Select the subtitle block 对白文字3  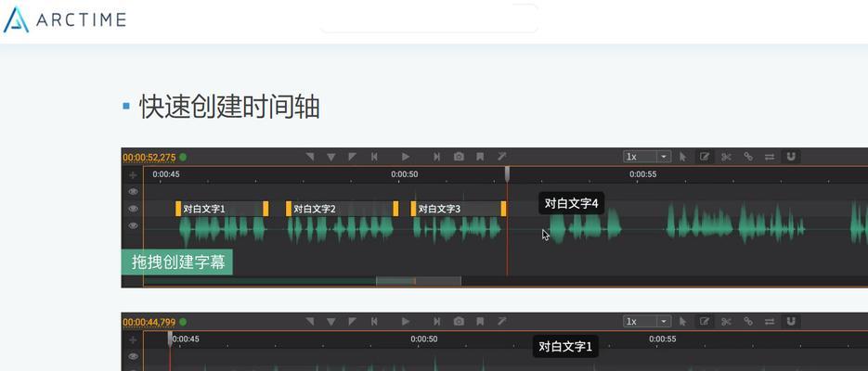[459, 209]
